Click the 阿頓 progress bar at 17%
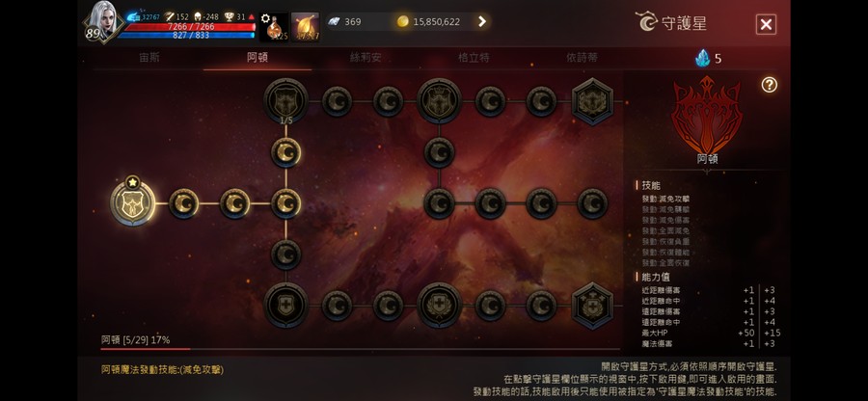Image resolution: width=868 pixels, height=401 pixels. click(x=361, y=348)
